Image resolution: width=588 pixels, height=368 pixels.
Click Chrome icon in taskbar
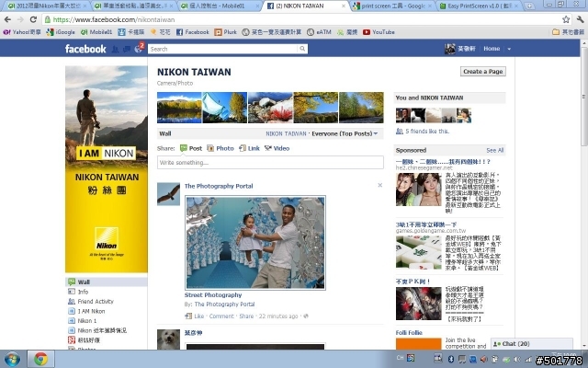[40, 359]
